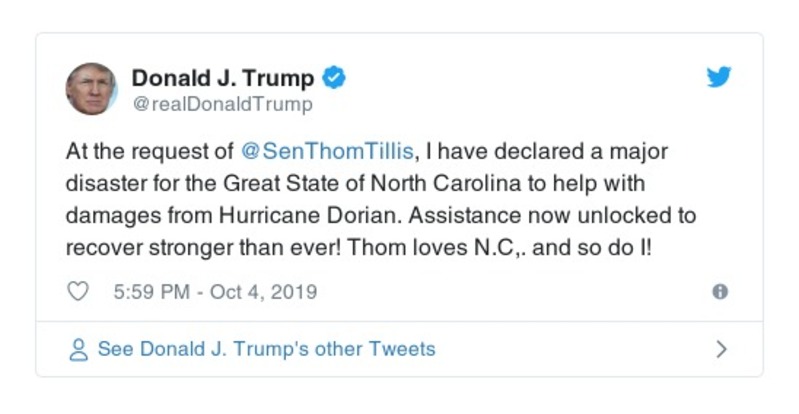Open the Twitter Ads info icon
Screen dimensions: 799x414
[719, 292]
